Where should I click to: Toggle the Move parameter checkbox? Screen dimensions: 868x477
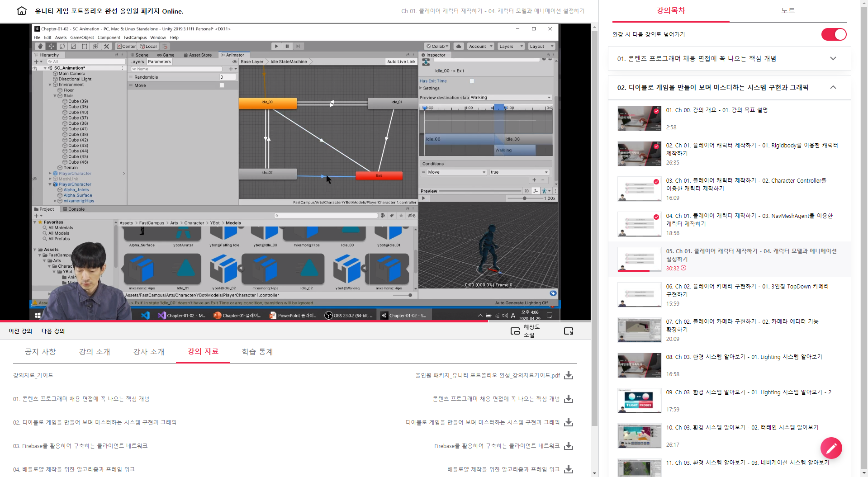coord(222,85)
